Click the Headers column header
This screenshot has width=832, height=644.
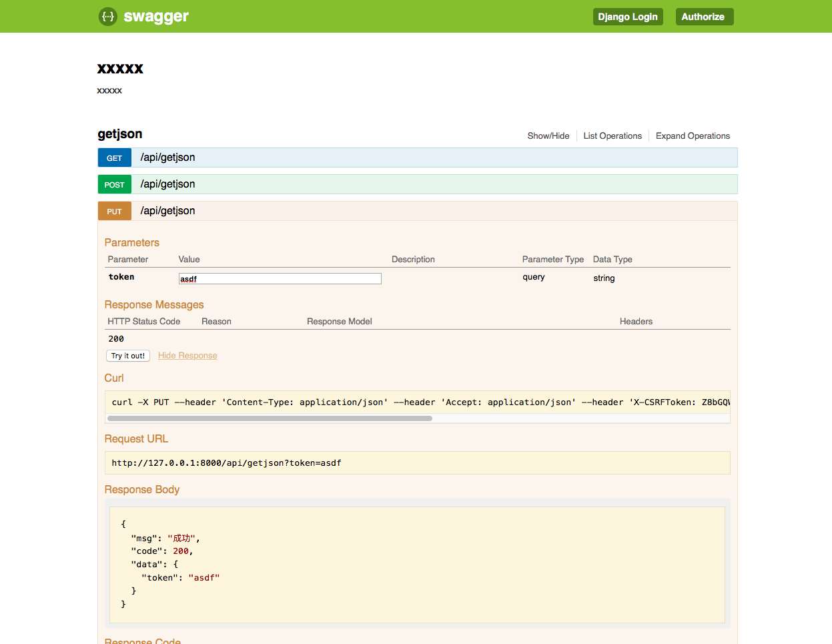[x=636, y=321]
